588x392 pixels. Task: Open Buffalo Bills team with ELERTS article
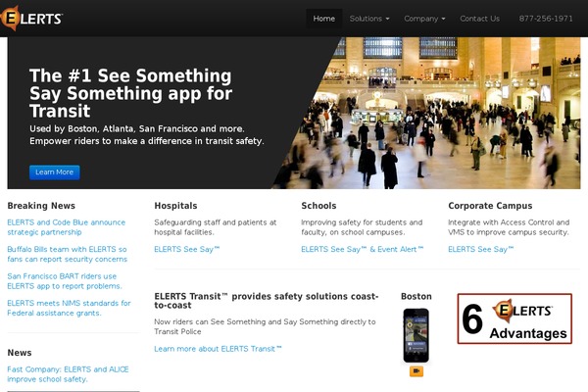coord(67,255)
